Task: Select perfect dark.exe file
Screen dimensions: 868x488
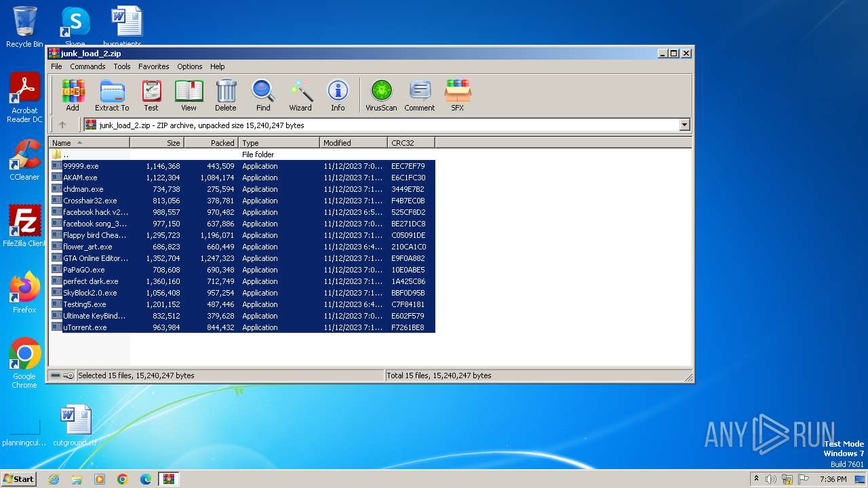Action: tap(243, 281)
